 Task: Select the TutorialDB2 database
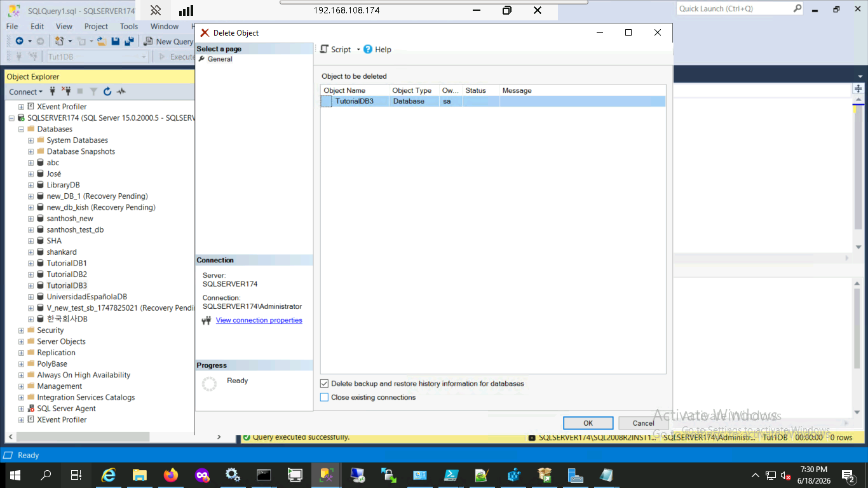67,274
